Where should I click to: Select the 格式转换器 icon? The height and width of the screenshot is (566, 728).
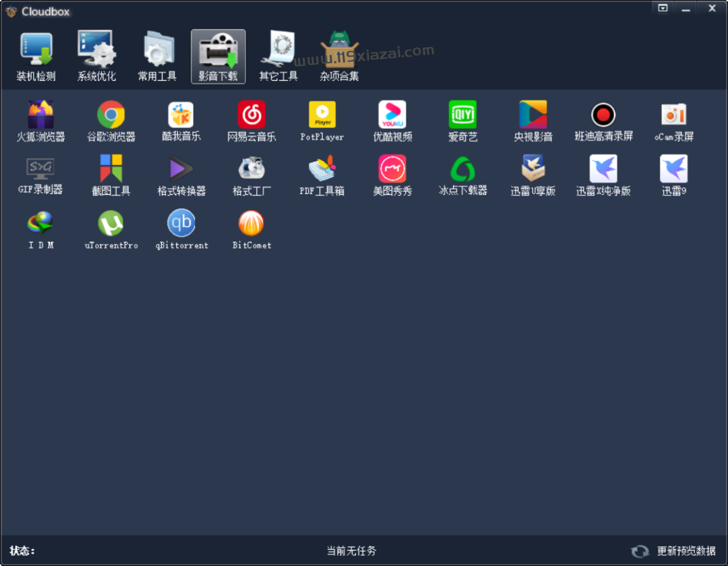181,168
